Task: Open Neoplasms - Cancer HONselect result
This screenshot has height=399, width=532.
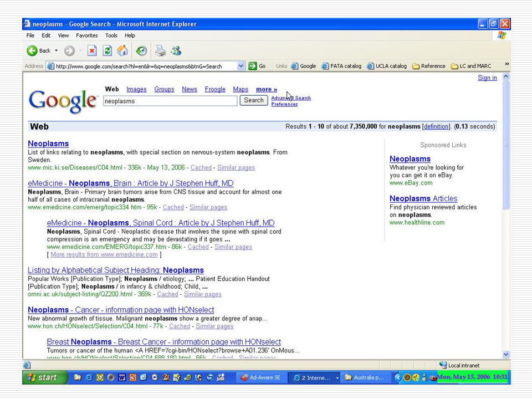Action: (121, 310)
